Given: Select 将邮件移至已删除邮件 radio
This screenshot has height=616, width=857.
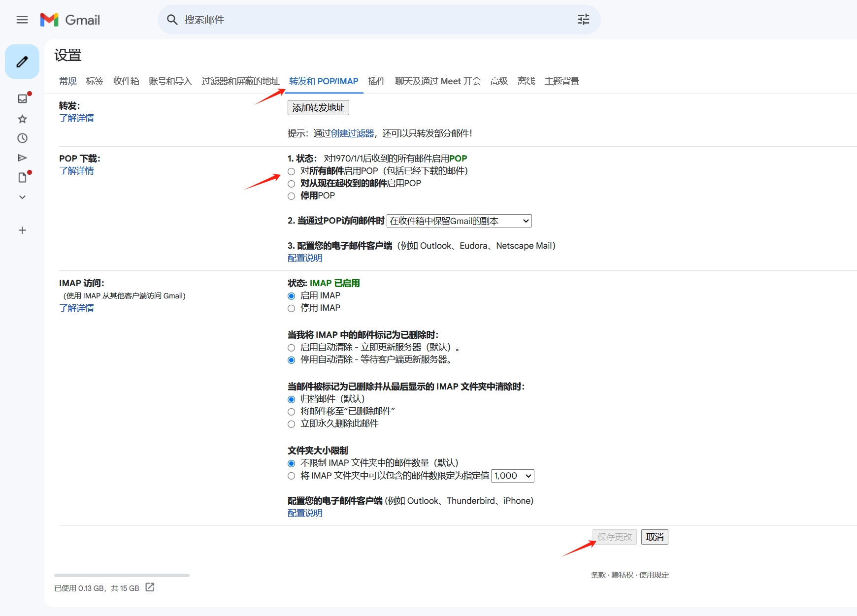Looking at the screenshot, I should 292,412.
